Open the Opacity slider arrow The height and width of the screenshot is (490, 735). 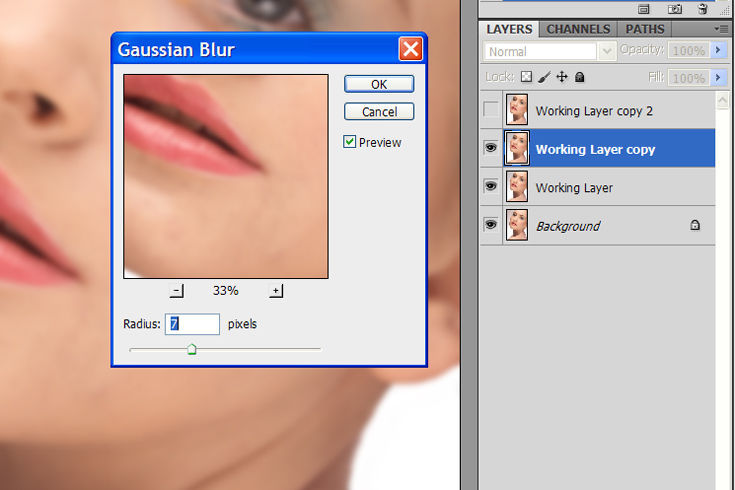coord(718,50)
